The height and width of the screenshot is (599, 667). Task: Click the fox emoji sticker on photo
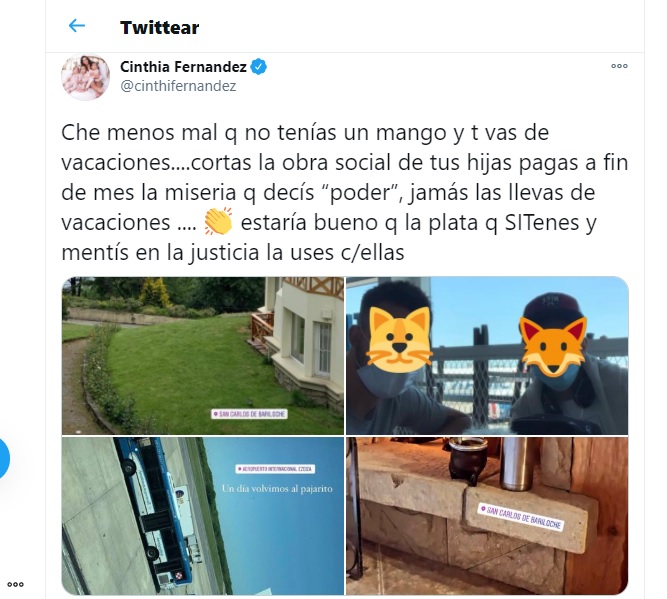point(553,346)
